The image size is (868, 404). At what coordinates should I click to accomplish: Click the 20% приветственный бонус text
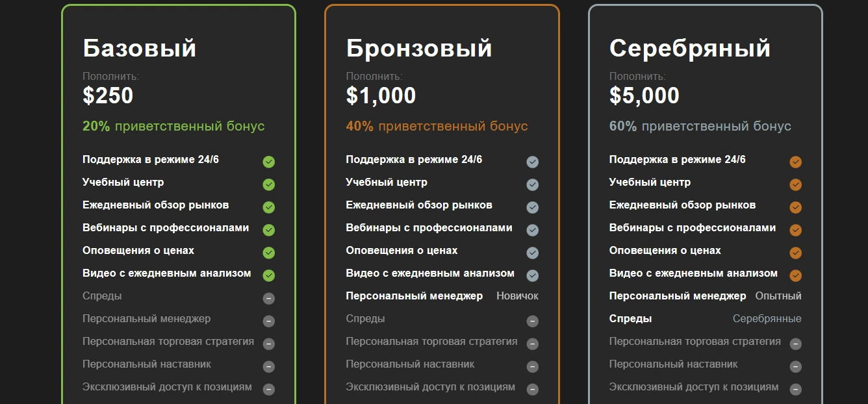173,126
